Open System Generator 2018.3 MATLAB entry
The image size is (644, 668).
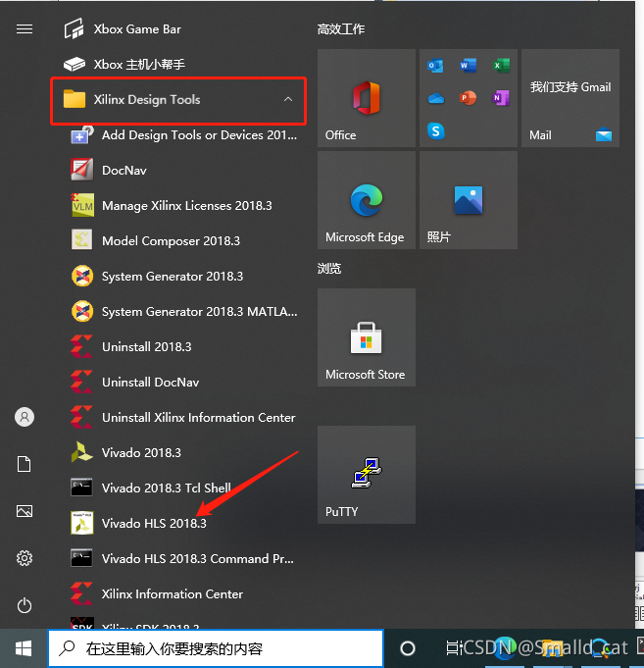tap(178, 311)
